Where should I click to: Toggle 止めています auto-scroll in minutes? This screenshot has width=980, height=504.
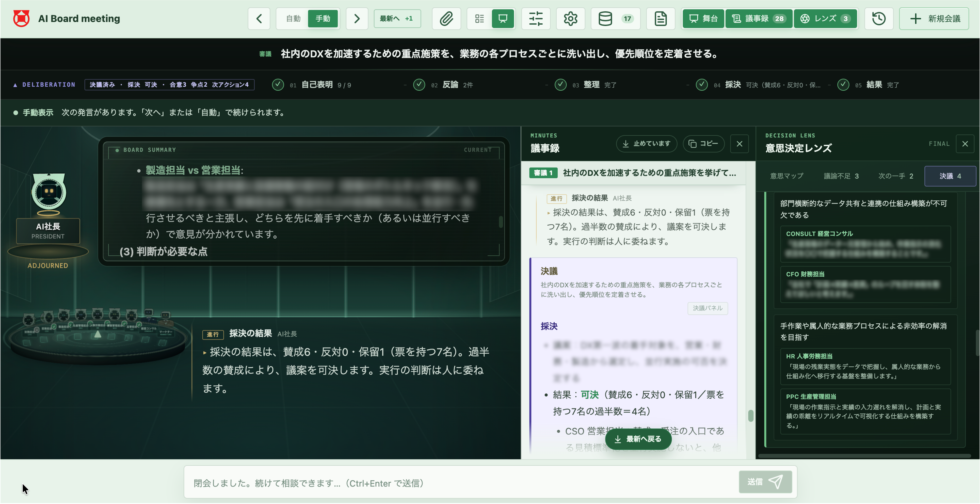point(646,144)
